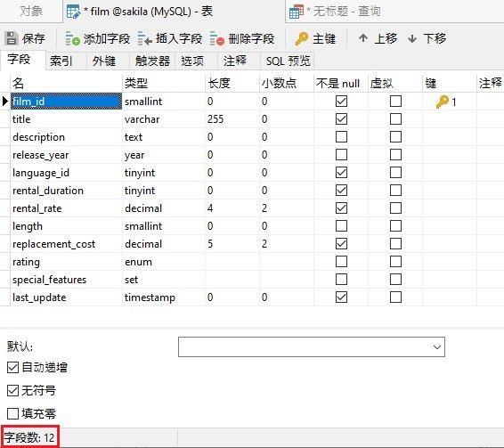The image size is (504, 448).
Task: Click the 不是 null column header
Action: (x=341, y=84)
